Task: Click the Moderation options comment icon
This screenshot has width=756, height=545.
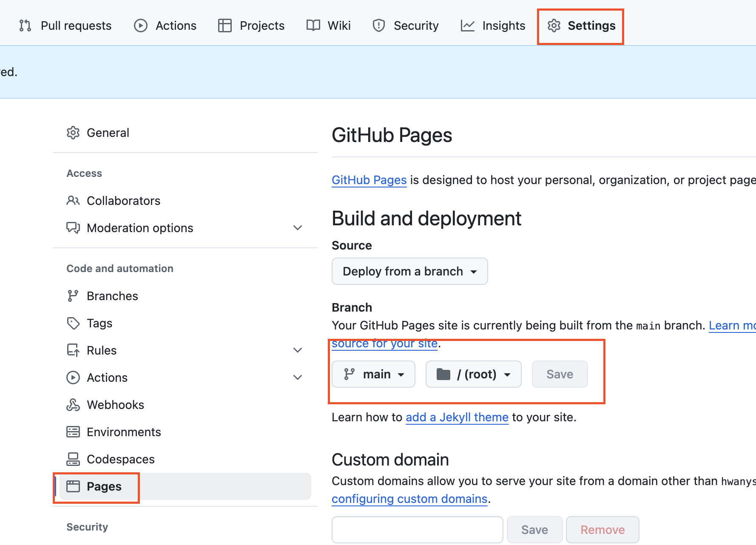Action: pos(73,228)
